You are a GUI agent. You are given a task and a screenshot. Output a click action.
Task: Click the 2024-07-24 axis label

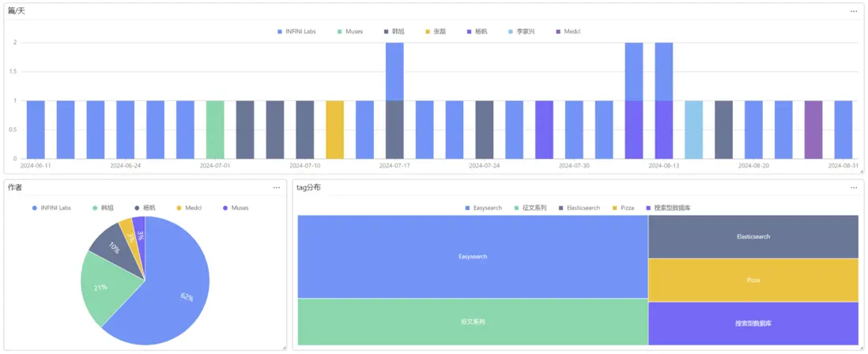coord(485,165)
